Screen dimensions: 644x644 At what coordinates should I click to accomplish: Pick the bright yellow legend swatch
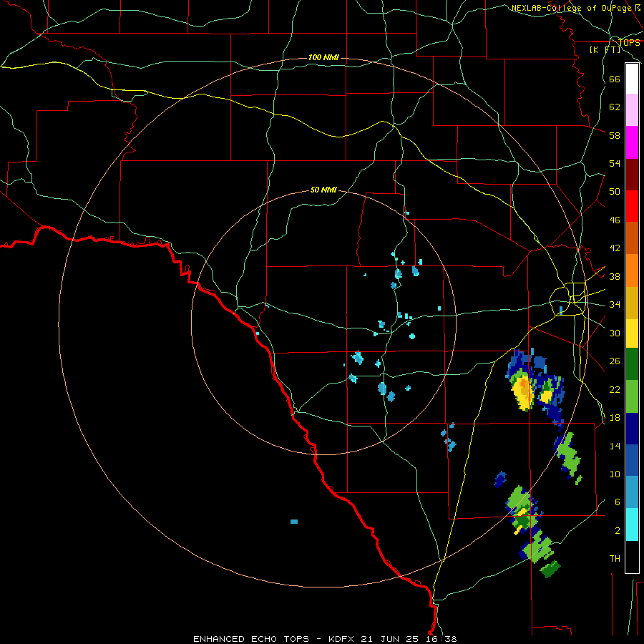[x=632, y=333]
